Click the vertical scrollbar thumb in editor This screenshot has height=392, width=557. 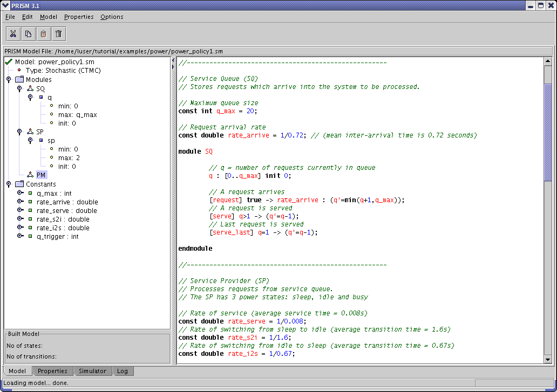pyautogui.click(x=548, y=132)
